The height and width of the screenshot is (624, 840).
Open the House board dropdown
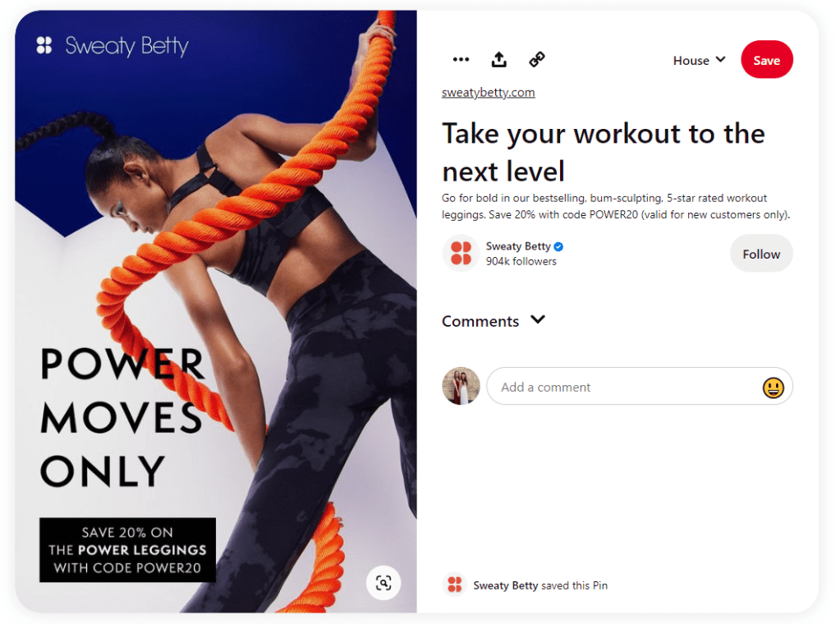699,60
